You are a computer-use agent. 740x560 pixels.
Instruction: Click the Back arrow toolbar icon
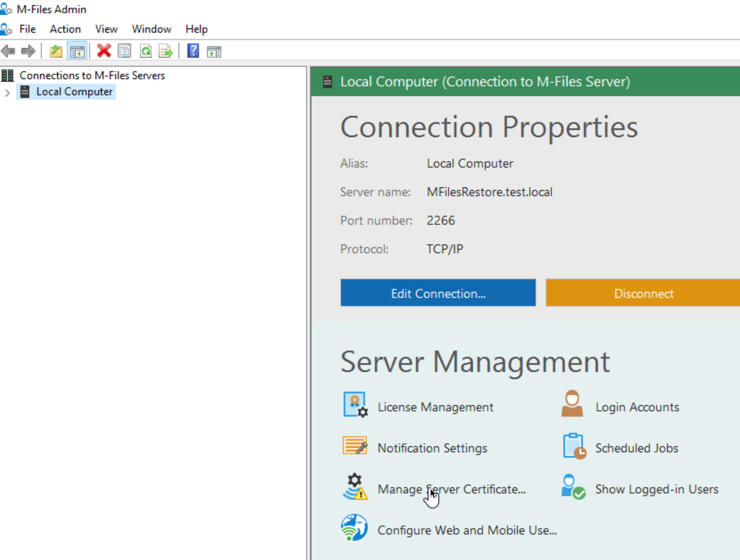point(8,51)
